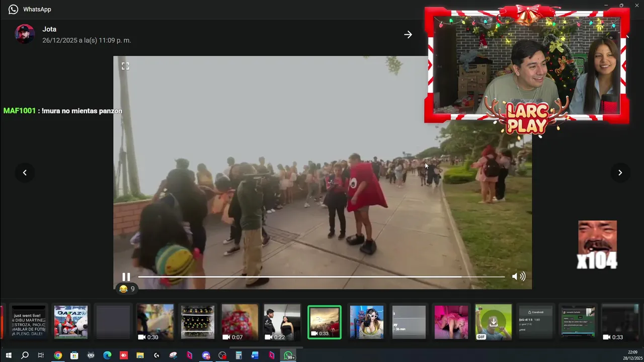Open the DATAZO image thumbnail

tap(71, 322)
